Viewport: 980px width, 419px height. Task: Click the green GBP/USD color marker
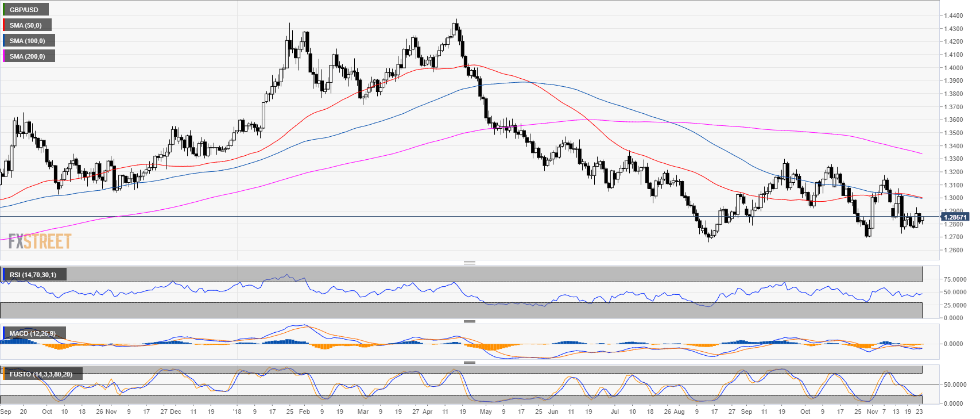[3, 10]
